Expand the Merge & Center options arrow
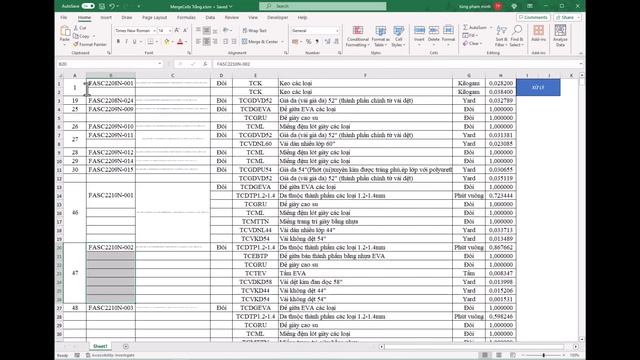Screen dimensions: 640x360 (x=282, y=42)
